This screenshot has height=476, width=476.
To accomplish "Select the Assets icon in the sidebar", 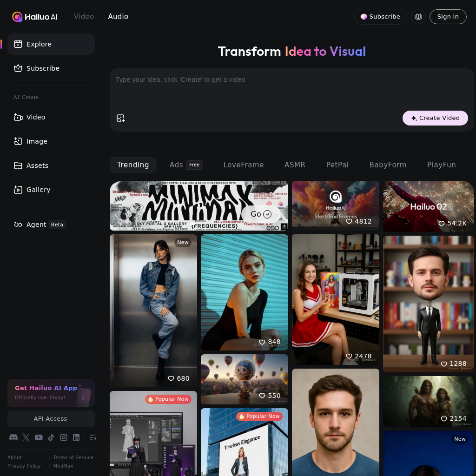I will coord(18,165).
